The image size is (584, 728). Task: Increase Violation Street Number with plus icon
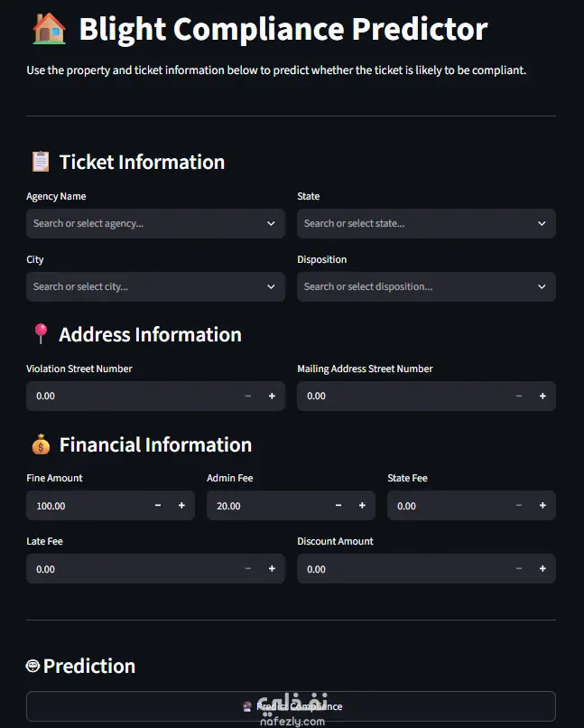[272, 396]
